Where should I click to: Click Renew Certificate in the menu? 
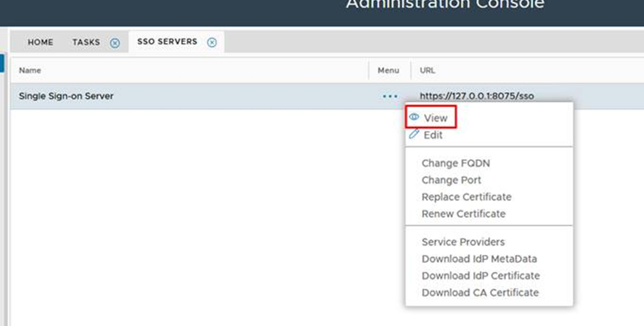463,214
